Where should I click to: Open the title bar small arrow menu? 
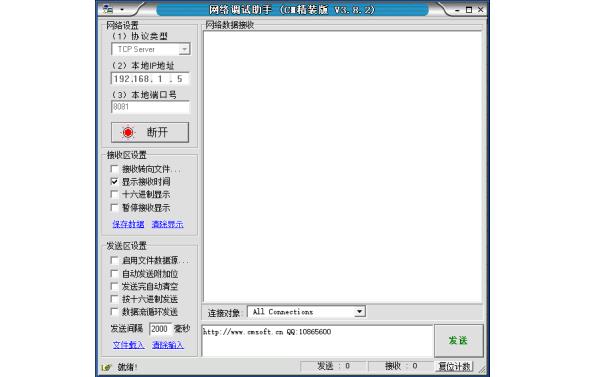pyautogui.click(x=122, y=9)
